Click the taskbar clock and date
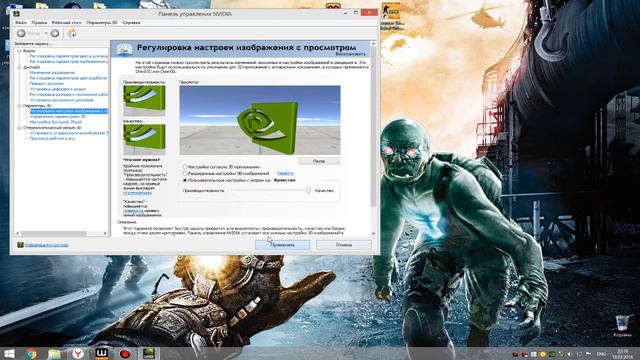 tap(623, 354)
